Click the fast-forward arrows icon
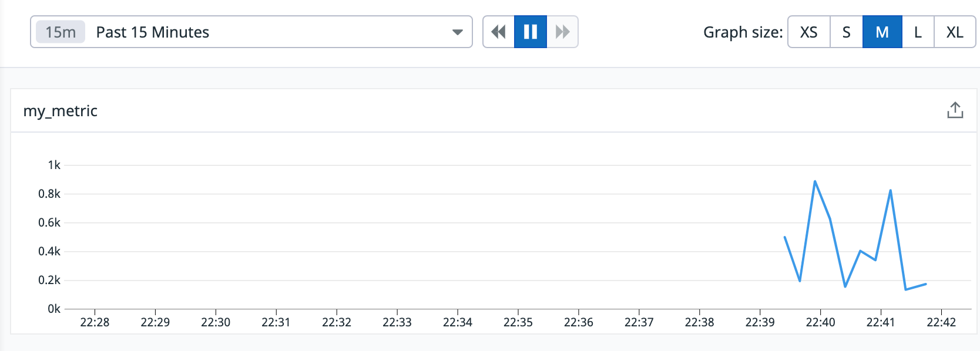 [562, 32]
